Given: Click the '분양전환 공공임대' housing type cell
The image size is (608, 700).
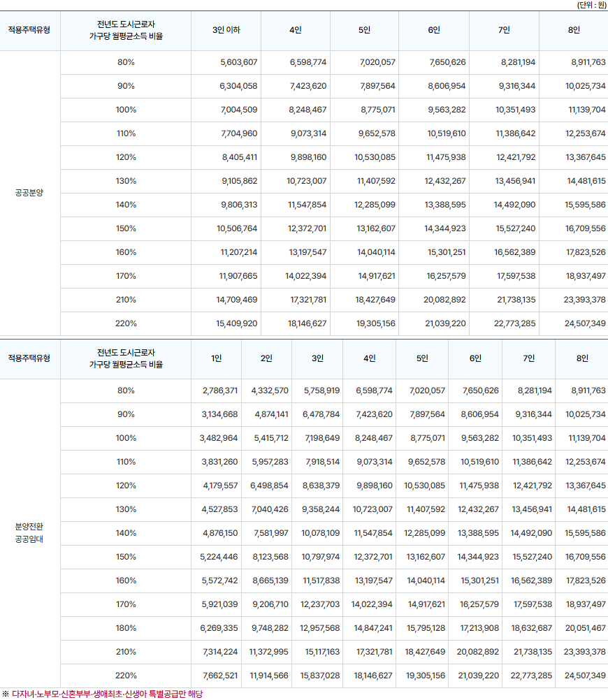Looking at the screenshot, I should (x=29, y=532).
